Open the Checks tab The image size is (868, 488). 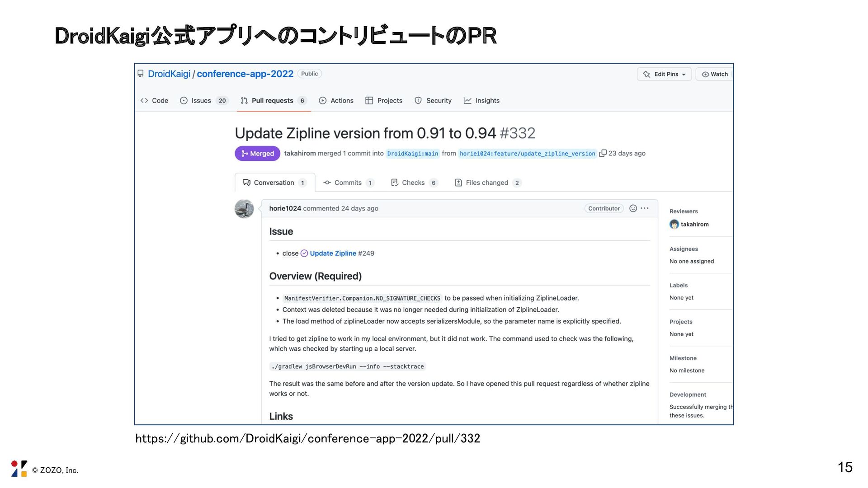pos(413,183)
